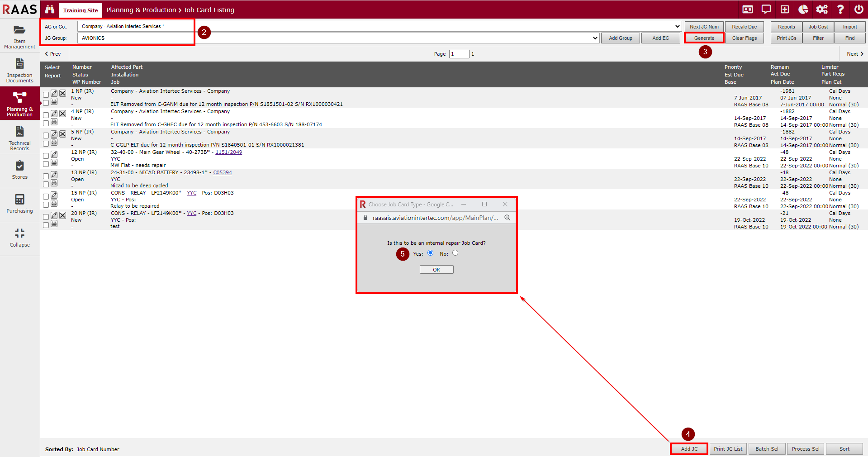This screenshot has height=457, width=868.
Task: Expand the AC or Co dropdown
Action: [677, 26]
